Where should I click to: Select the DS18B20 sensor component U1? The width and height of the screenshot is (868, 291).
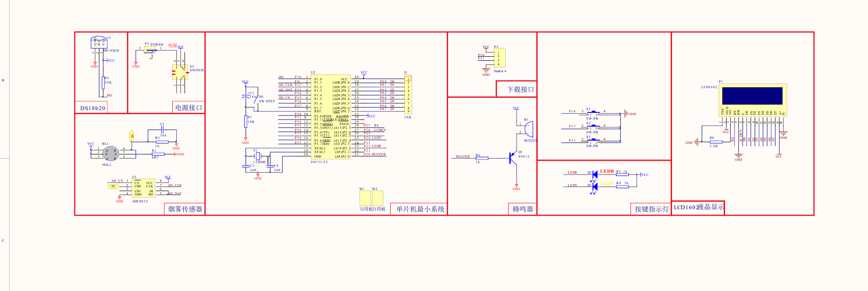coord(99,42)
